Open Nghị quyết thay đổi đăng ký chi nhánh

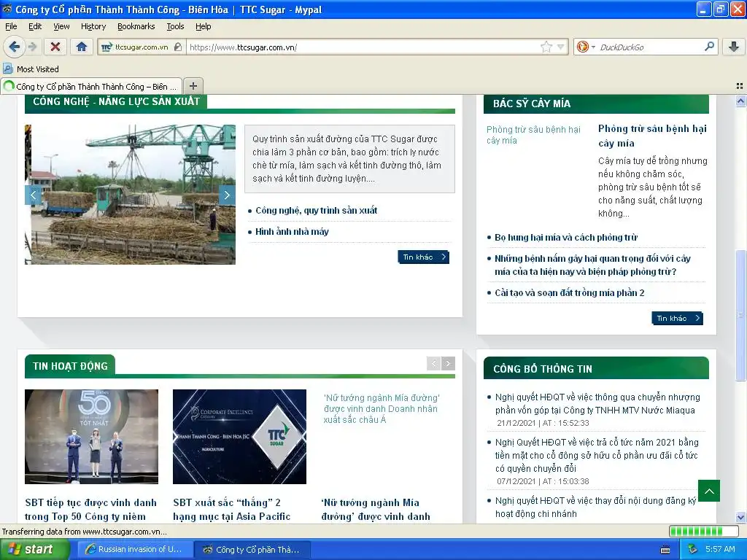click(595, 507)
